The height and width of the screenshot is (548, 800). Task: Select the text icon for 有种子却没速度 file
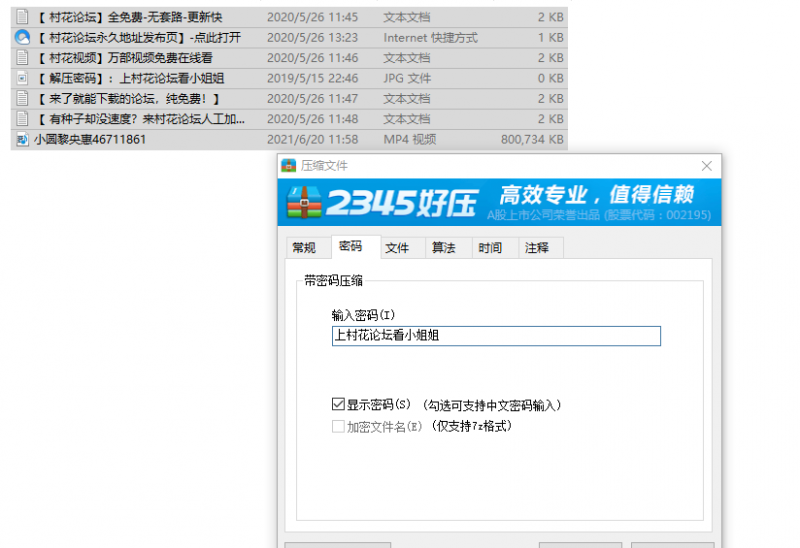coord(21,119)
